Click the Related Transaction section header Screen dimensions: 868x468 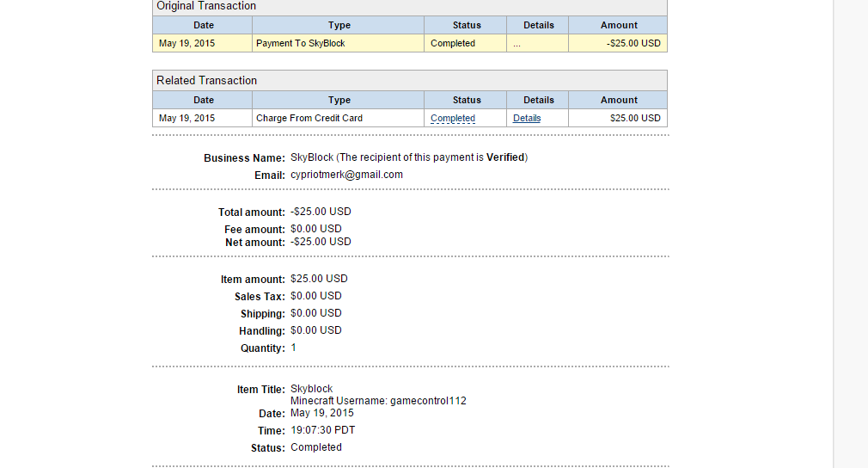(410, 80)
